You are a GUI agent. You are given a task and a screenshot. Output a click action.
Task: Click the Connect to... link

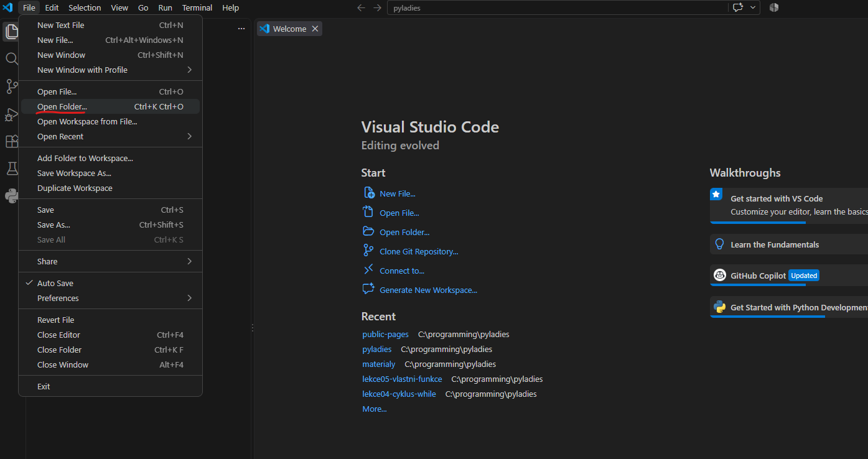tap(402, 271)
